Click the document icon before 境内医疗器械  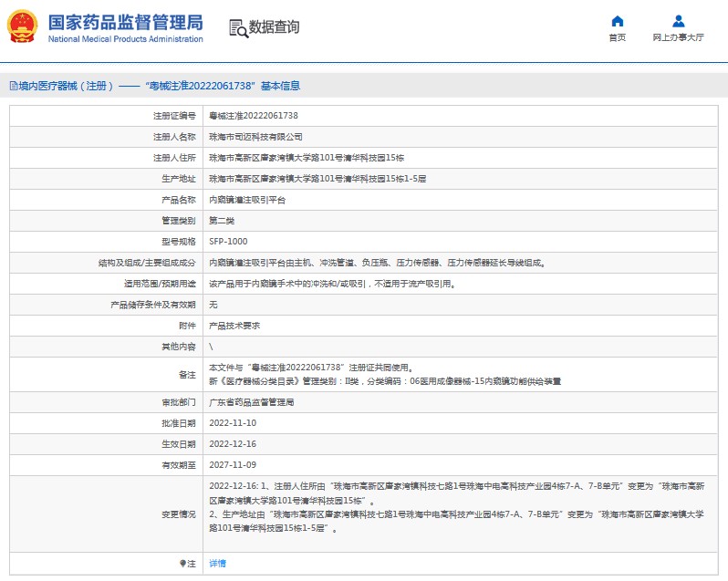click(x=13, y=86)
